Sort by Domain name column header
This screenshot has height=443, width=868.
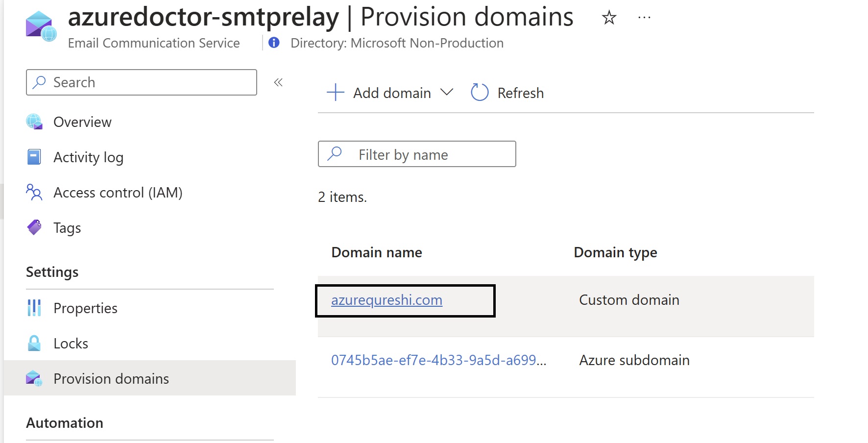pyautogui.click(x=377, y=252)
